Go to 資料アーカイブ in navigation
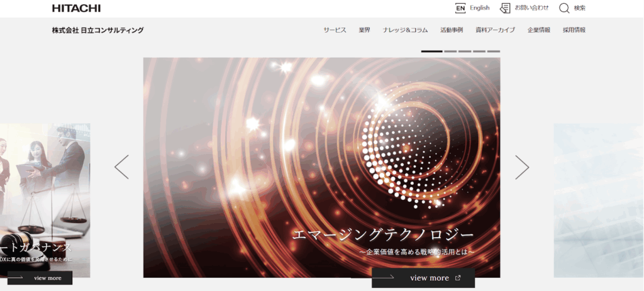 pyautogui.click(x=495, y=30)
